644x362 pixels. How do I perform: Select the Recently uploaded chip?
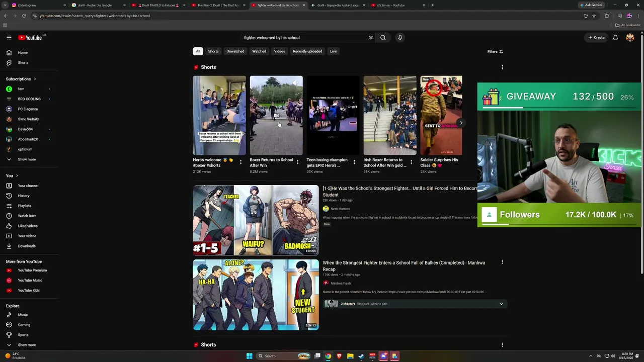[307, 51]
